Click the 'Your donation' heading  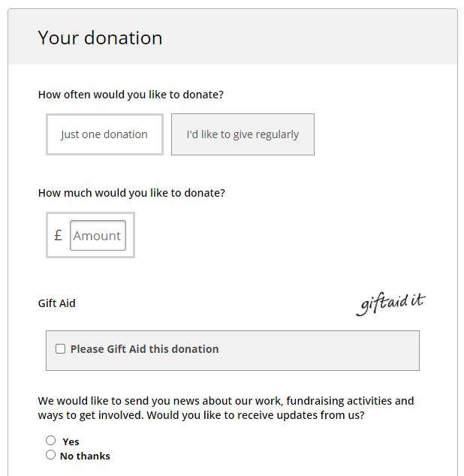click(100, 38)
